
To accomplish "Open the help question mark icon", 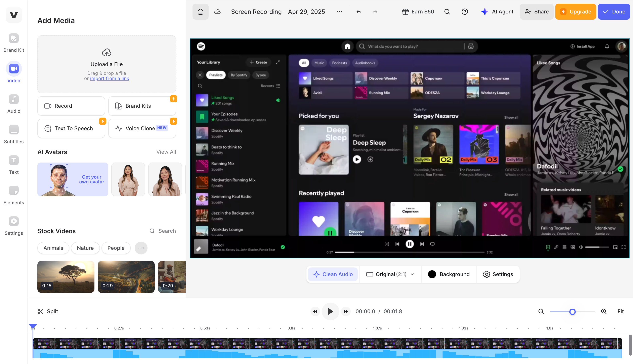I will 465,12.
